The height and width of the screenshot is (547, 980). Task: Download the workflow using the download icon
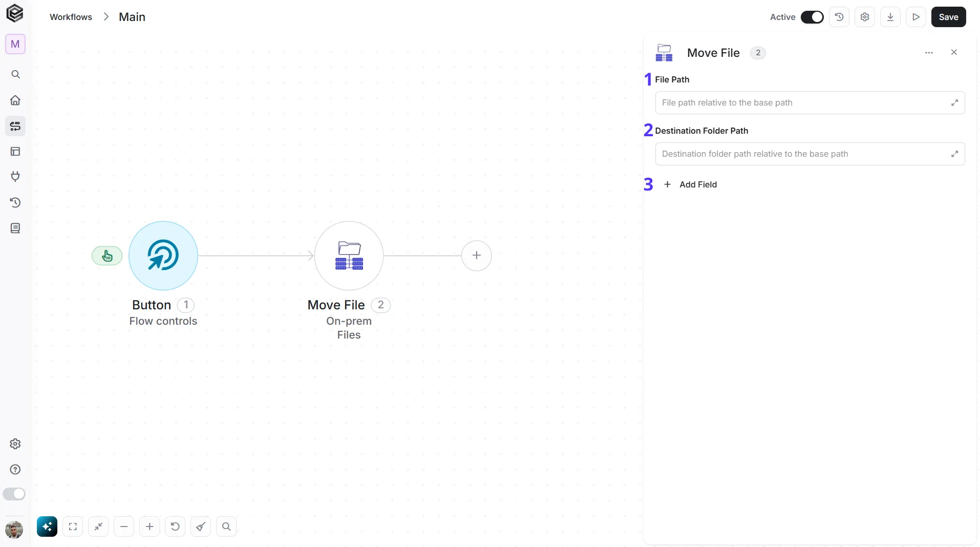point(890,17)
